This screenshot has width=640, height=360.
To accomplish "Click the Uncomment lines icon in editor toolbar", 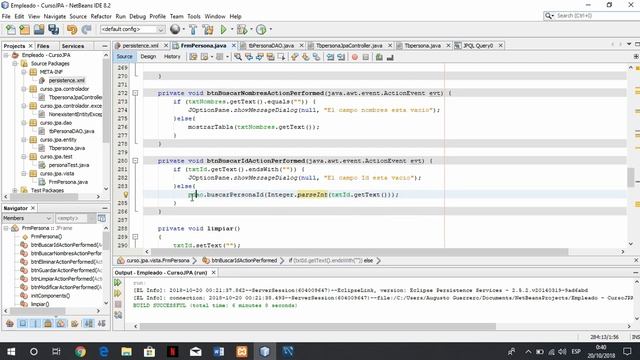I will pos(390,57).
